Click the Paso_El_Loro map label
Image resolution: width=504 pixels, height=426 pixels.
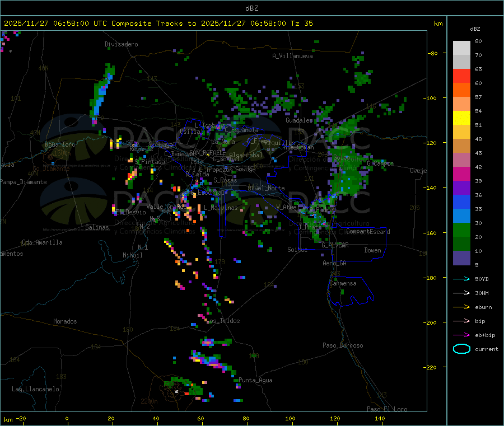point(387,409)
